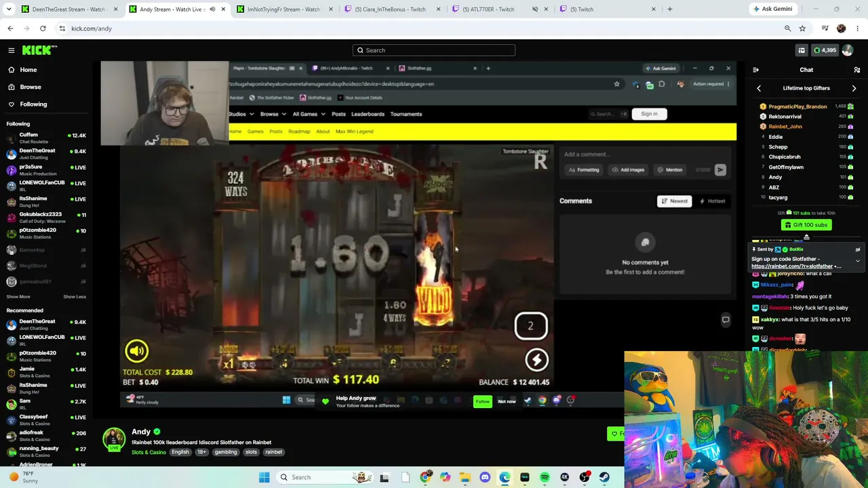
Task: Click the Gift 100 subs button
Action: (806, 225)
